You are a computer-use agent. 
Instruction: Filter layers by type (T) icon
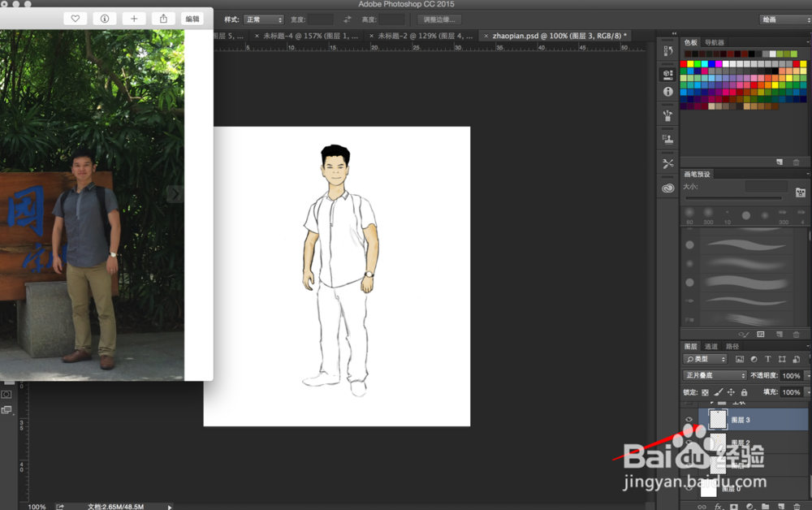(768, 359)
